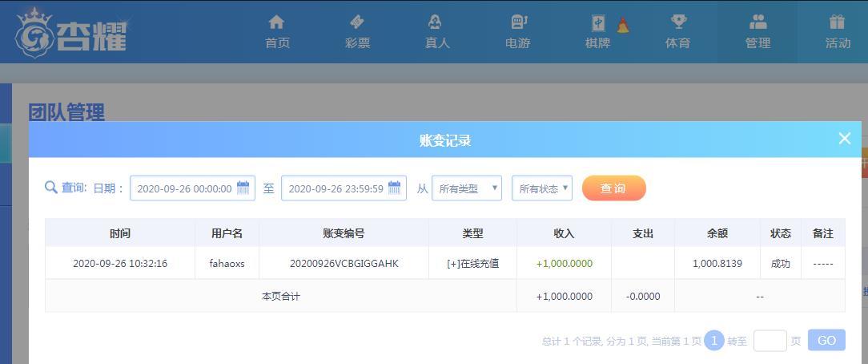
Task: Click the 用户名 column header
Action: [227, 233]
